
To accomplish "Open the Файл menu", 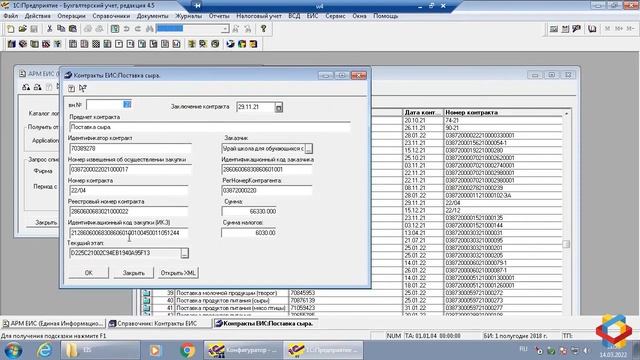I will [11, 16].
